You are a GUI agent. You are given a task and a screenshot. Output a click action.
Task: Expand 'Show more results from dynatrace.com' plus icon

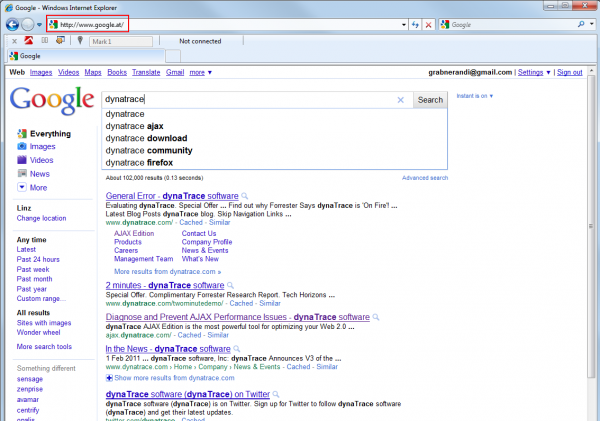[x=109, y=378]
